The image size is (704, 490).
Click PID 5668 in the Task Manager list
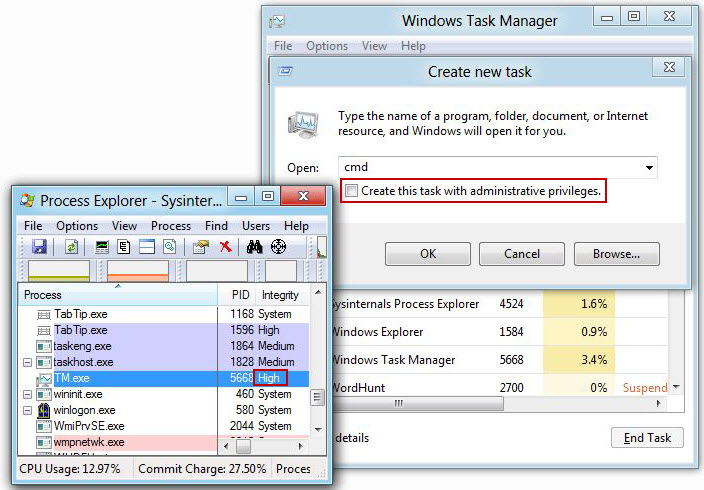pyautogui.click(x=511, y=360)
